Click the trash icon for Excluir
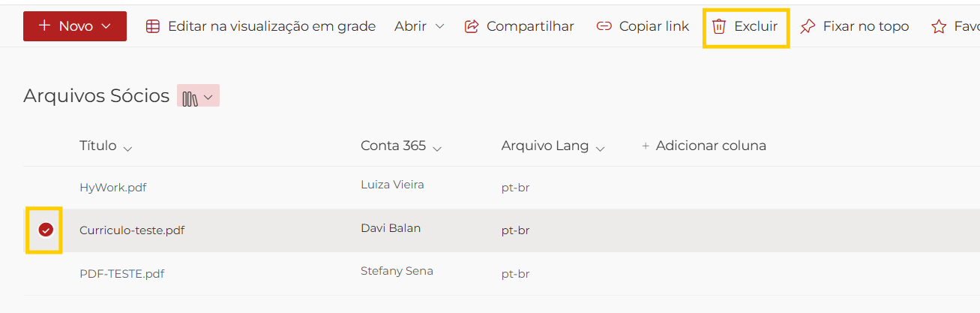Image resolution: width=980 pixels, height=313 pixels. [718, 26]
